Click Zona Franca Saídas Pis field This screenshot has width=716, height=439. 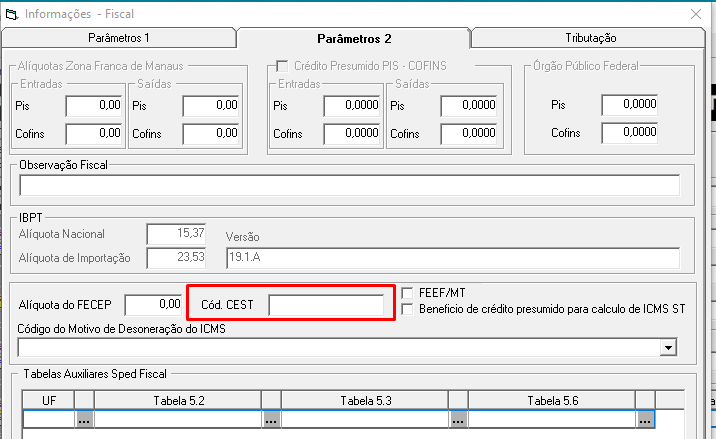tap(211, 106)
